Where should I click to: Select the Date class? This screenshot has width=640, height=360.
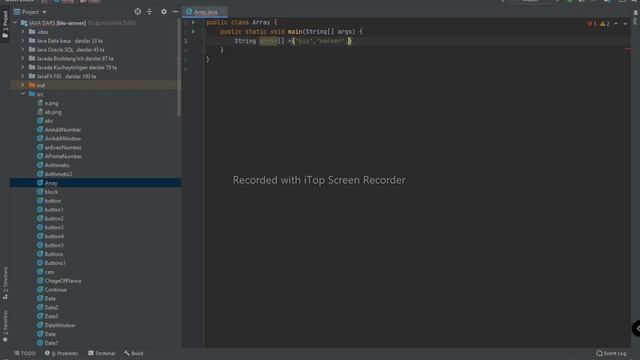[47, 334]
